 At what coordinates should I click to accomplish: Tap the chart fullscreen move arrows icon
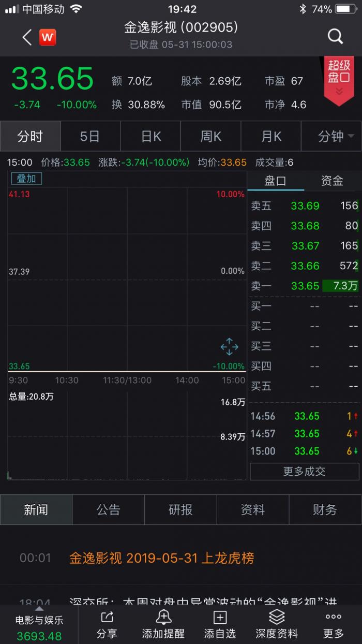coord(229,346)
